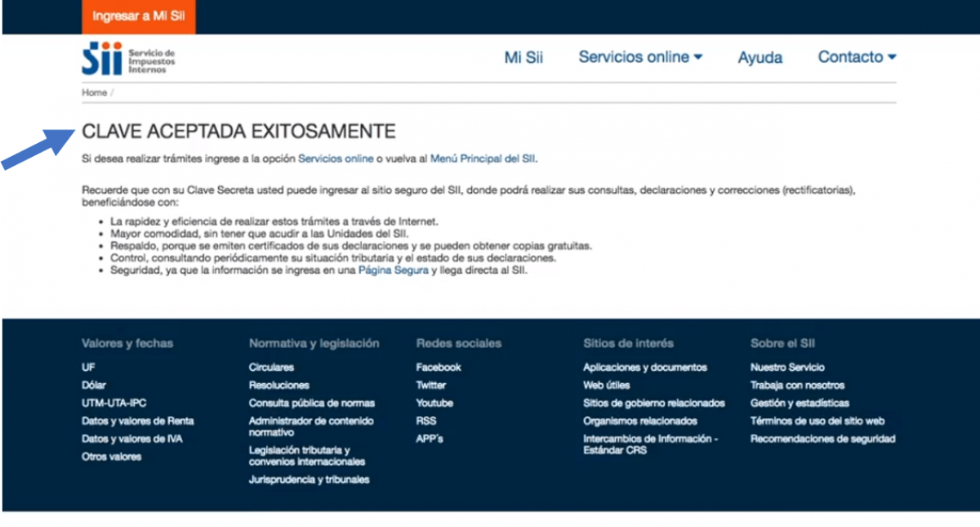Viewport: 980px width, 527px height.
Task: Select Ayuda in the navigation bar
Action: (x=759, y=57)
